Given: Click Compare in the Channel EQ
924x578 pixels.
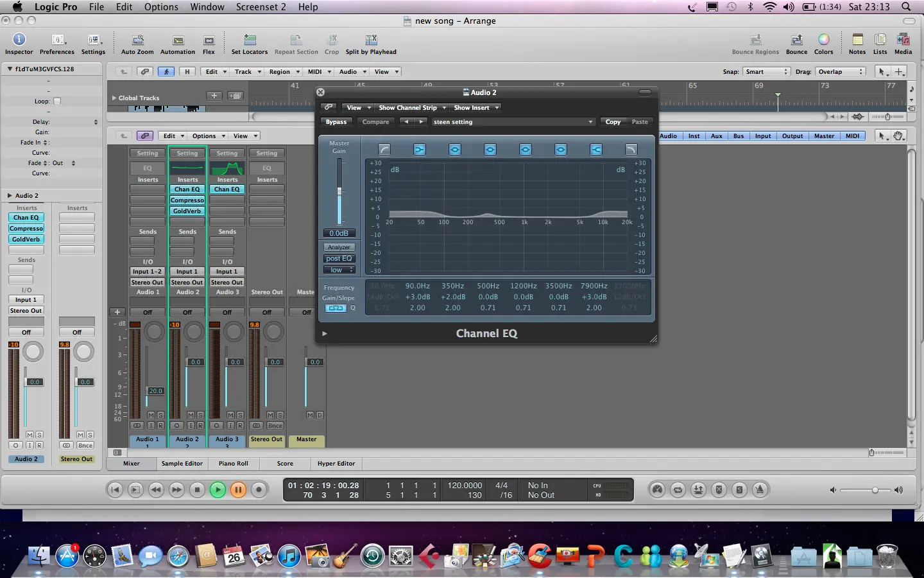Looking at the screenshot, I should pos(375,122).
